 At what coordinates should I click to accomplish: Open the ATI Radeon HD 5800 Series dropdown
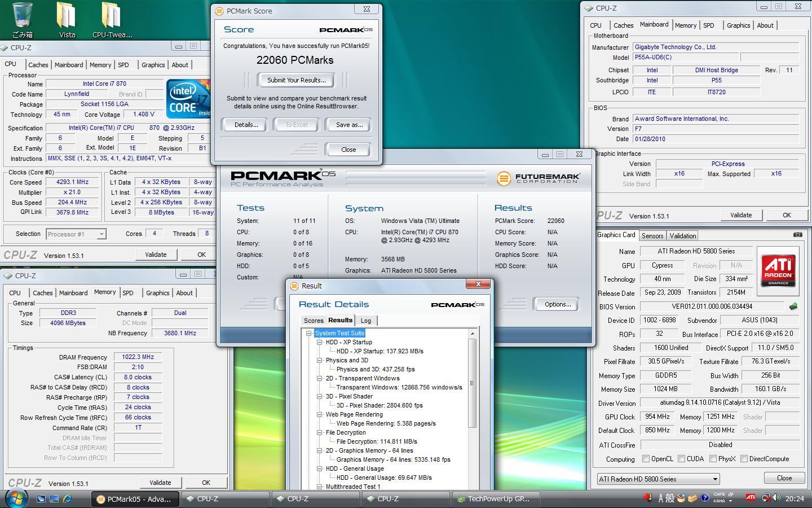[658, 479]
